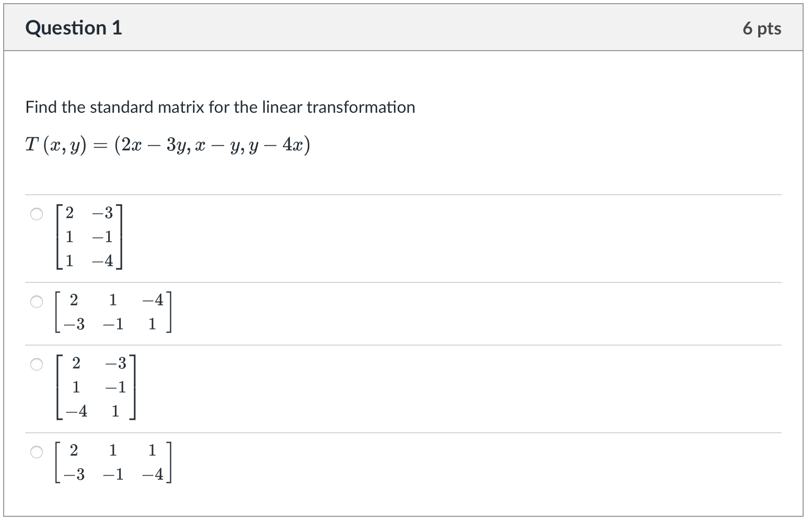Pick last radio button with 2 1 1 matrix
The image size is (812, 521).
(x=36, y=452)
